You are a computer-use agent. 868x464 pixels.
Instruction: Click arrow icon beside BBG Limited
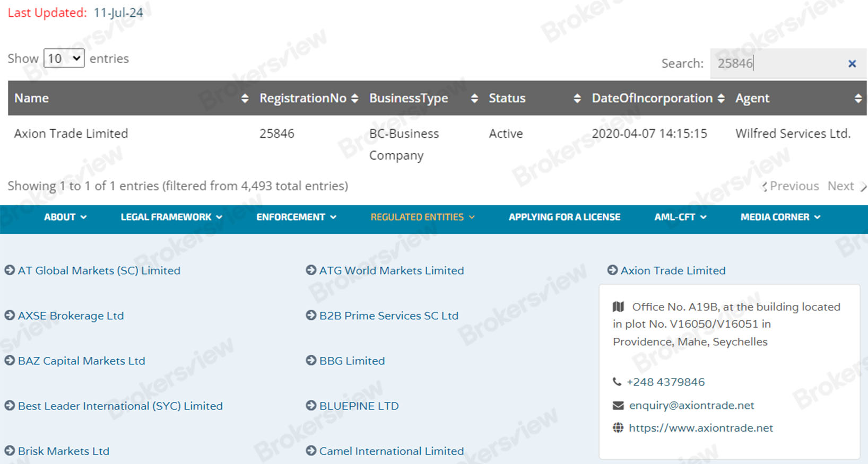[311, 360]
